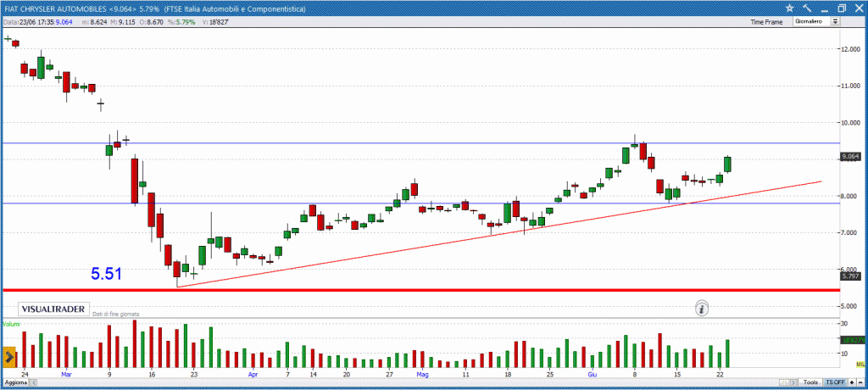Click the Aggiorna refresh button

[x=14, y=383]
